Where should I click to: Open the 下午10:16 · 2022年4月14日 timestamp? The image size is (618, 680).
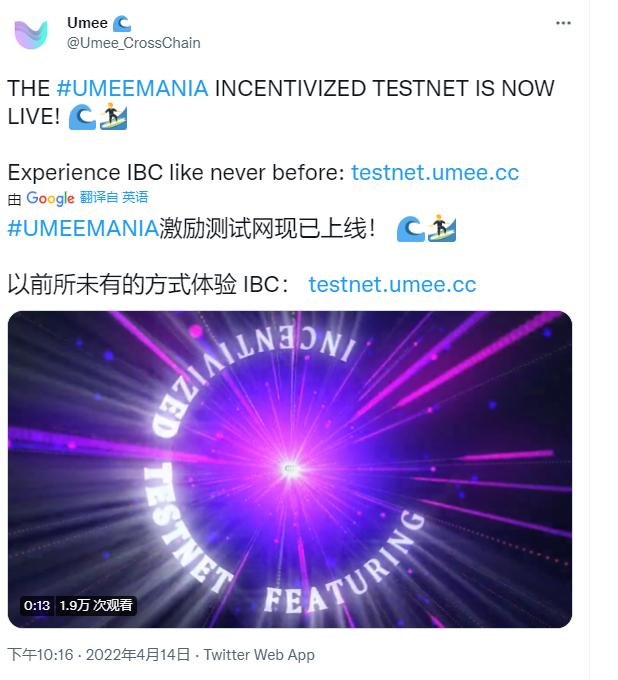[x=99, y=654]
